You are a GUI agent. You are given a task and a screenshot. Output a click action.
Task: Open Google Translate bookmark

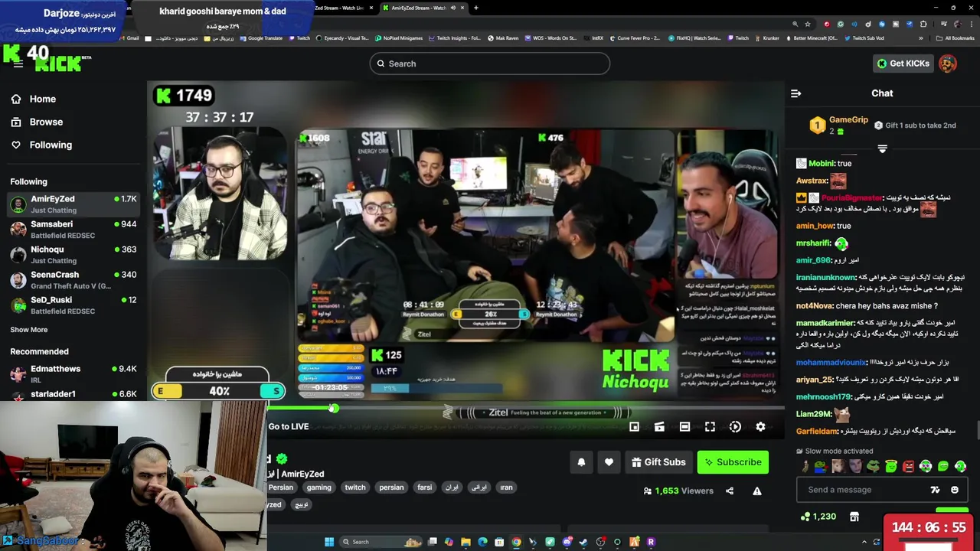pyautogui.click(x=260, y=38)
